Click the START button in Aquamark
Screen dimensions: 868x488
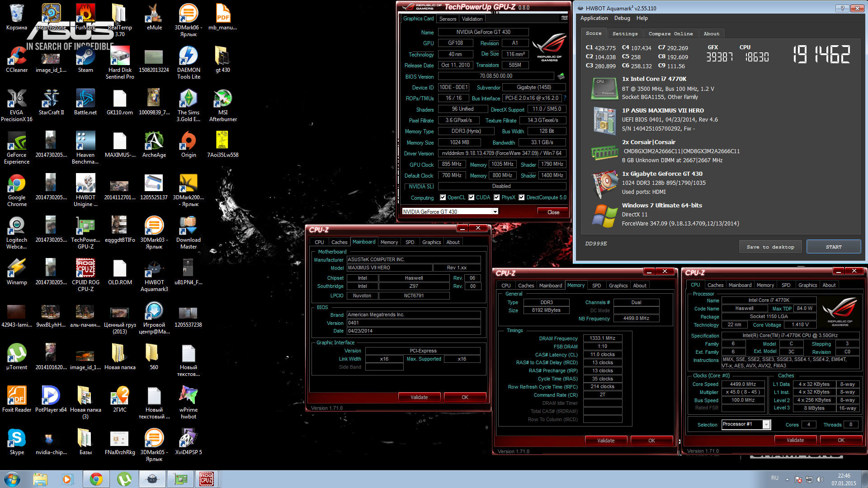(x=834, y=247)
